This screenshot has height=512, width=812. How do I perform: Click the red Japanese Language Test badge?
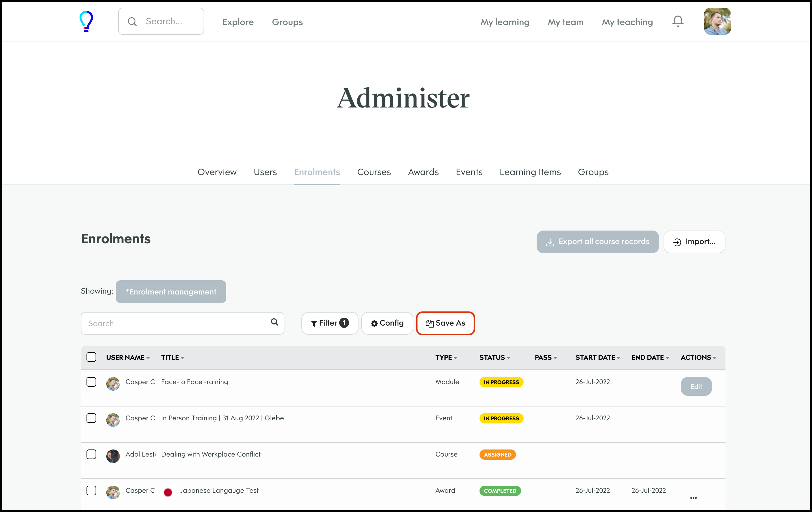click(168, 492)
